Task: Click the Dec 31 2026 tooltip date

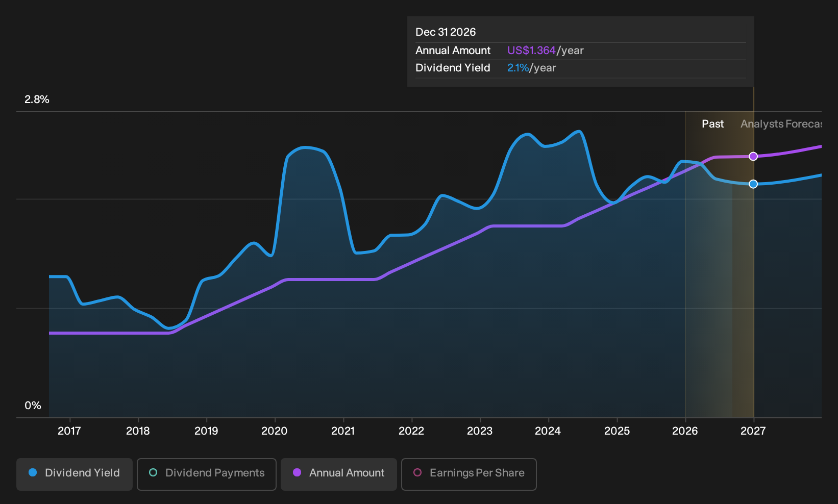Action: (446, 32)
